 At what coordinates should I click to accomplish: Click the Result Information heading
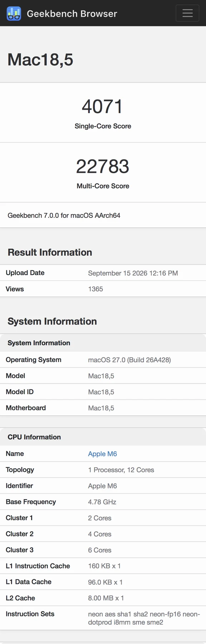coord(50,252)
